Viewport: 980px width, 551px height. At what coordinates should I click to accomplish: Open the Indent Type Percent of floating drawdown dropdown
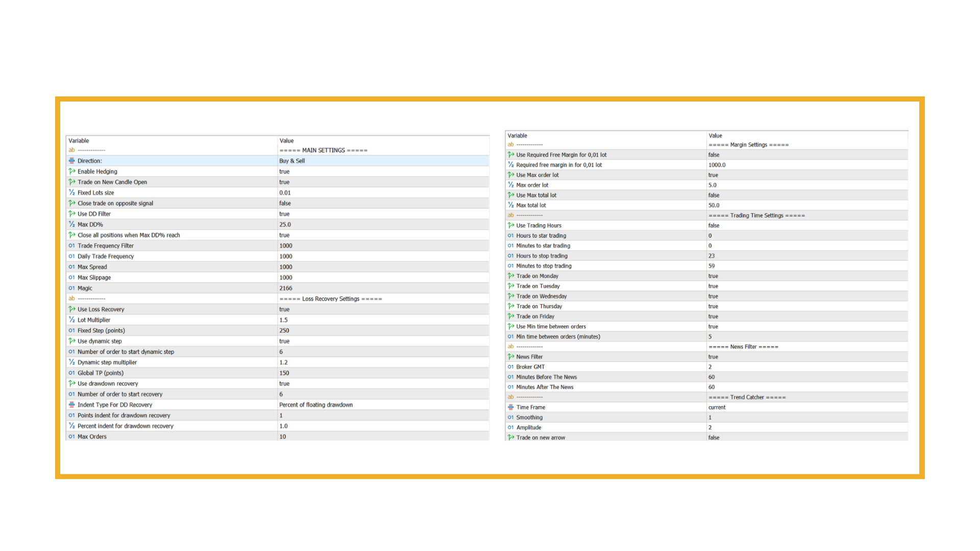316,405
